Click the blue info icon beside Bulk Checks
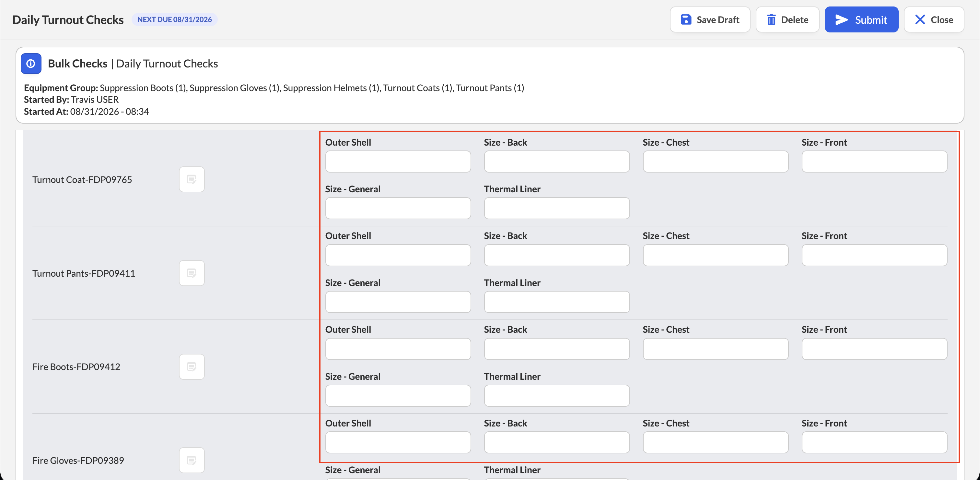 pyautogui.click(x=31, y=64)
